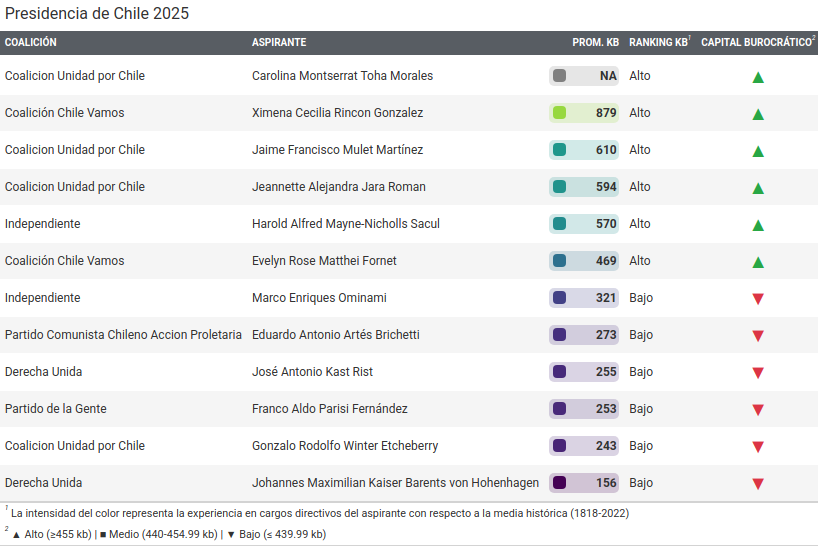
Task: Select Marco Enriques Ominami name
Action: coord(319,298)
